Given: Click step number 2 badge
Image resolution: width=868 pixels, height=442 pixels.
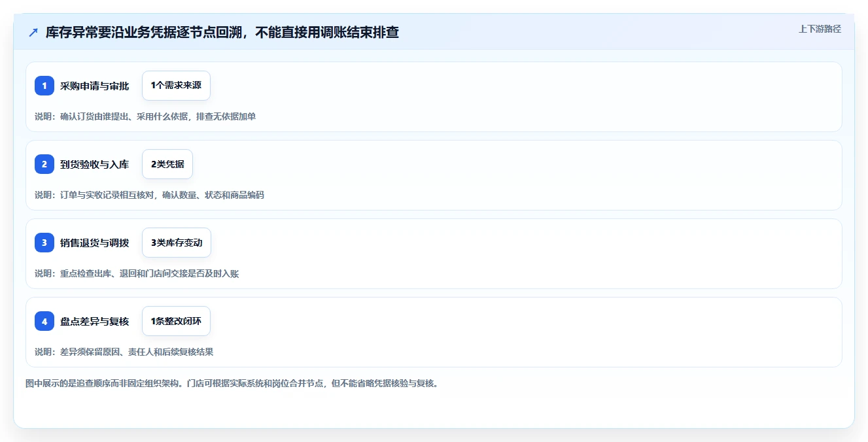Looking at the screenshot, I should pyautogui.click(x=44, y=164).
